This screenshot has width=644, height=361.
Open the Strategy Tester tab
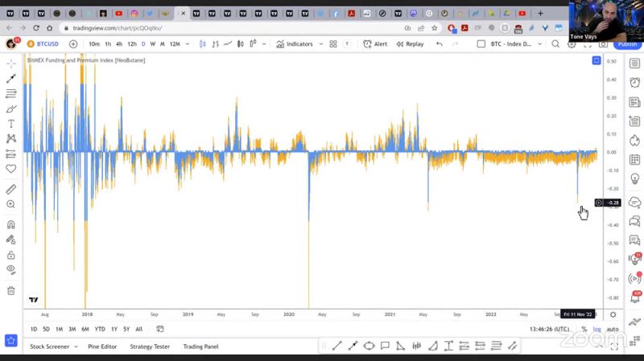[150, 347]
